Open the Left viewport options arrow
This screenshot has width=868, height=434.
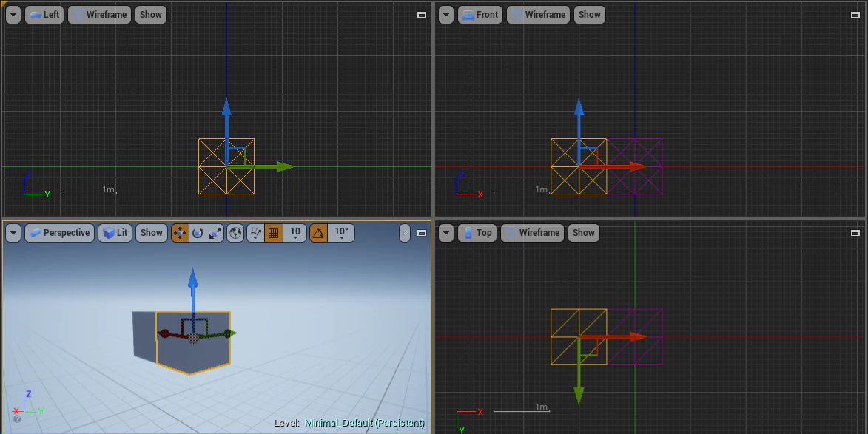pos(13,15)
